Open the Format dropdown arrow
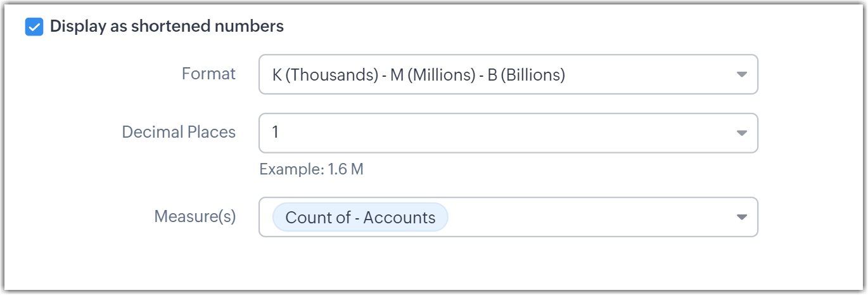 pyautogui.click(x=742, y=74)
